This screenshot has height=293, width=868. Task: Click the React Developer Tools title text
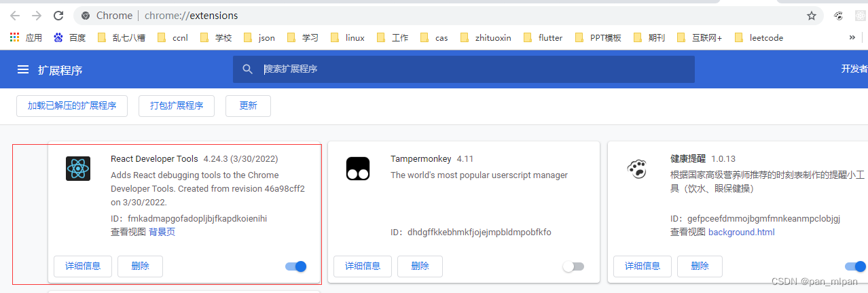click(x=154, y=159)
